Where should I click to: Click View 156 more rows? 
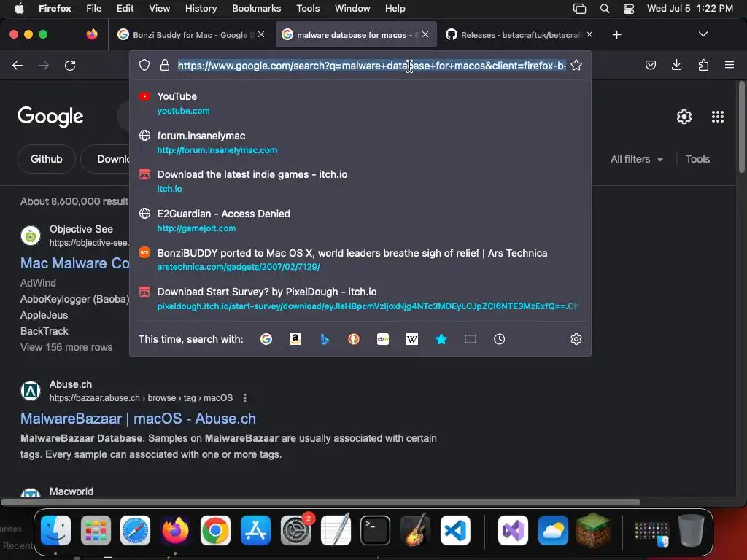(66, 347)
